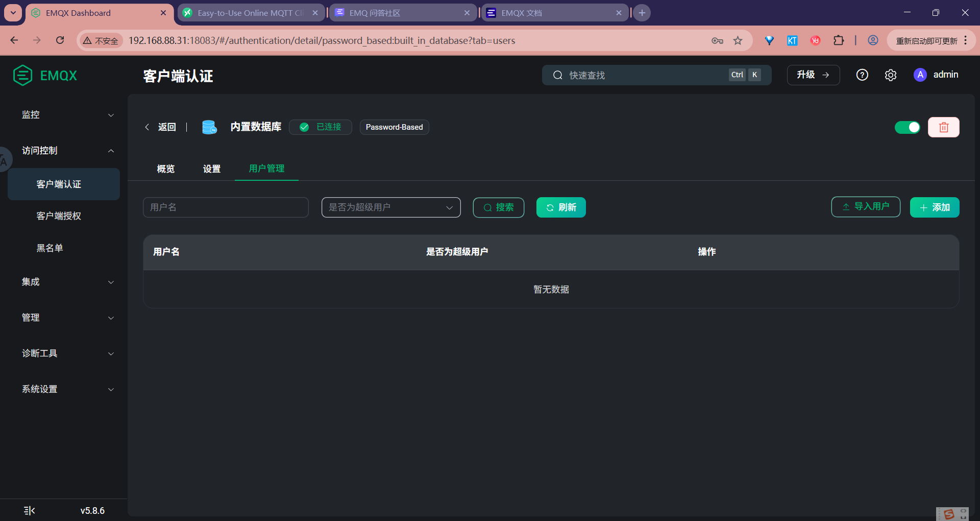The image size is (980, 521).
Task: Click the EMQX logo in the sidebar
Action: pos(22,75)
